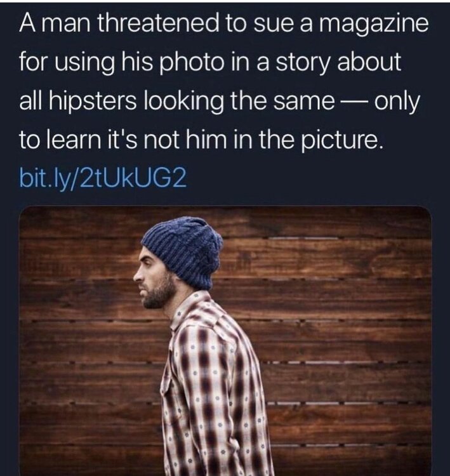Click the word "hipsters" in the tweet
This screenshot has width=450, height=476.
coord(93,103)
